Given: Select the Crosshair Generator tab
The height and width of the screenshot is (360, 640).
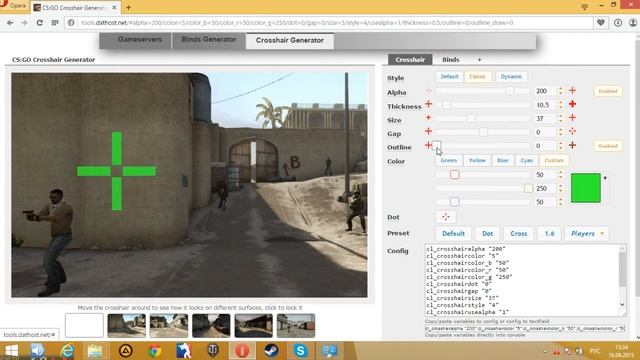Looking at the screenshot, I should click(x=290, y=40).
